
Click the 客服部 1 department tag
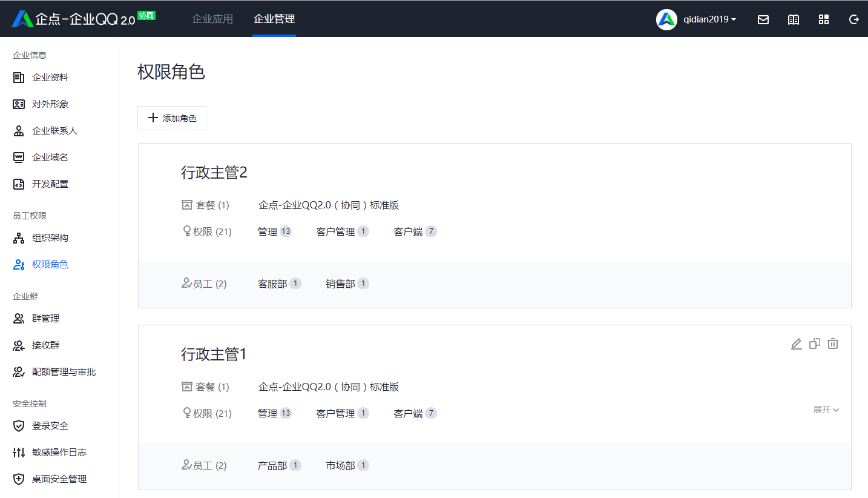click(280, 284)
